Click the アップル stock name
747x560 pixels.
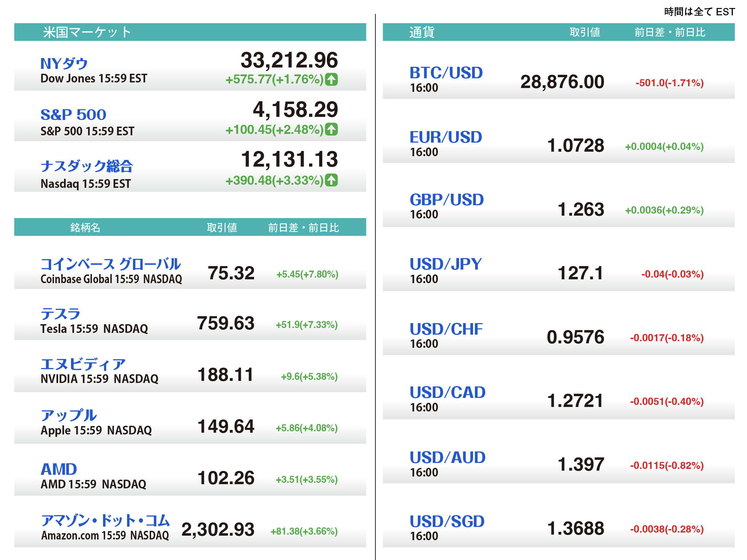[x=69, y=415]
